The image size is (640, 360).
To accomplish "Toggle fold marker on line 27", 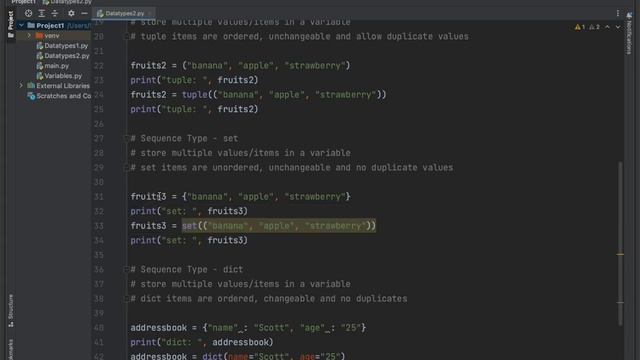I will (126, 138).
